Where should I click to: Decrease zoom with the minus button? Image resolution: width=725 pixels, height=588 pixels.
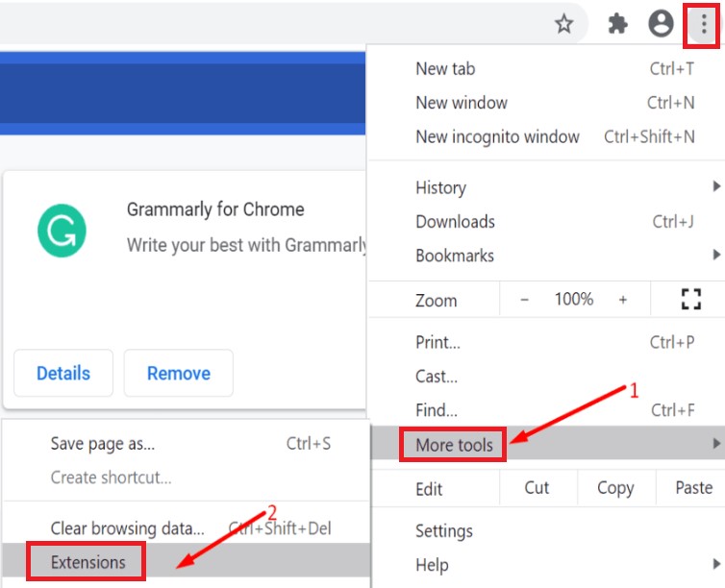(524, 300)
